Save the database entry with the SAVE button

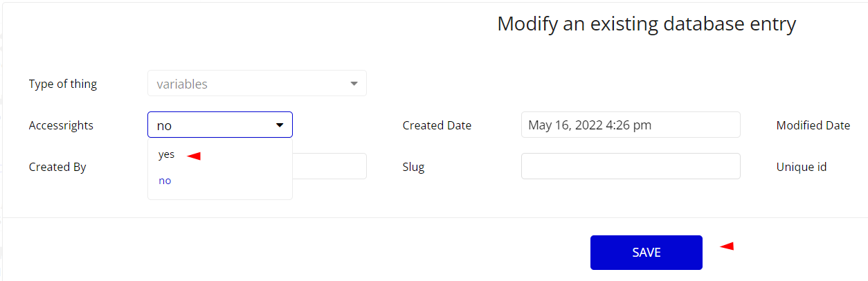[647, 253]
